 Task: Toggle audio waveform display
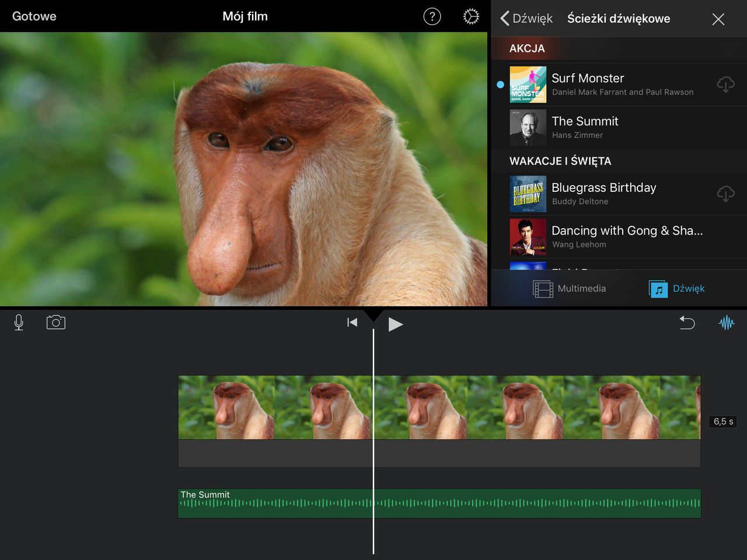point(726,323)
